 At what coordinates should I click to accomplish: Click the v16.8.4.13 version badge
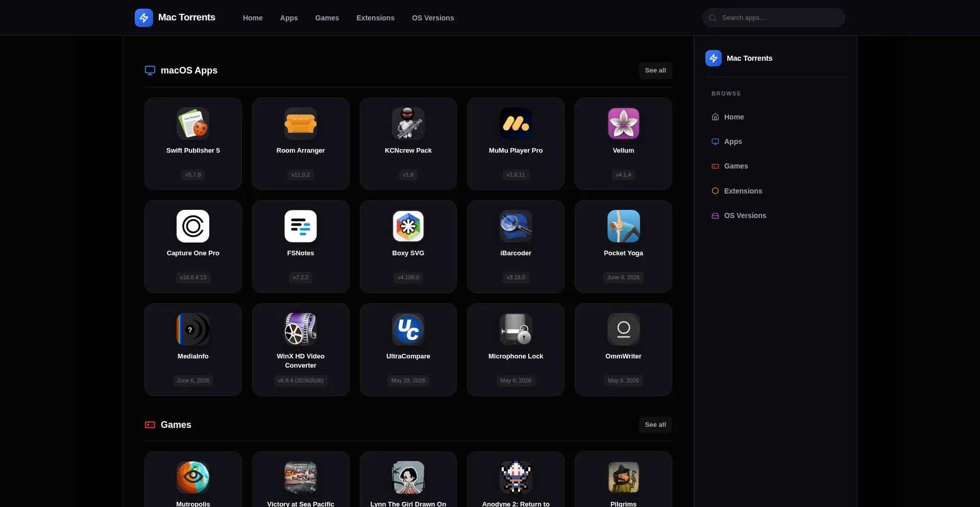(193, 278)
